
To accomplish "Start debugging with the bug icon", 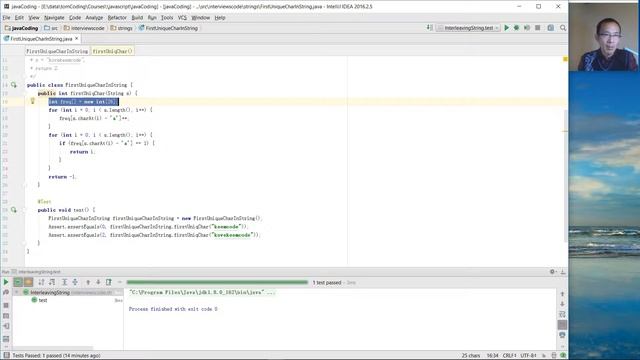I will (x=516, y=28).
